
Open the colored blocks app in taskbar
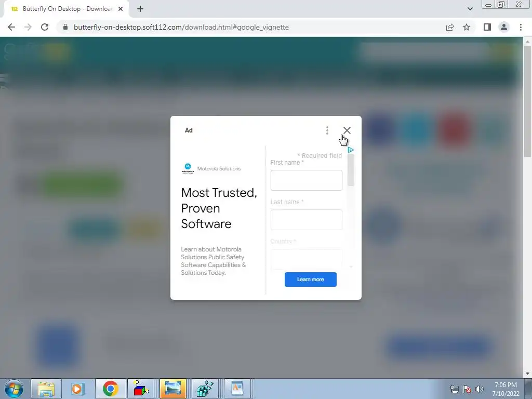tap(140, 389)
